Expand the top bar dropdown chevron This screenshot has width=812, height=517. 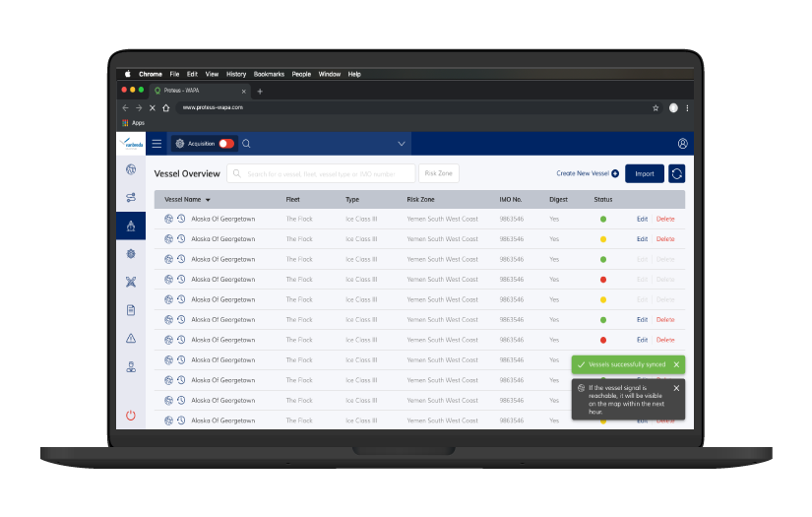402,144
